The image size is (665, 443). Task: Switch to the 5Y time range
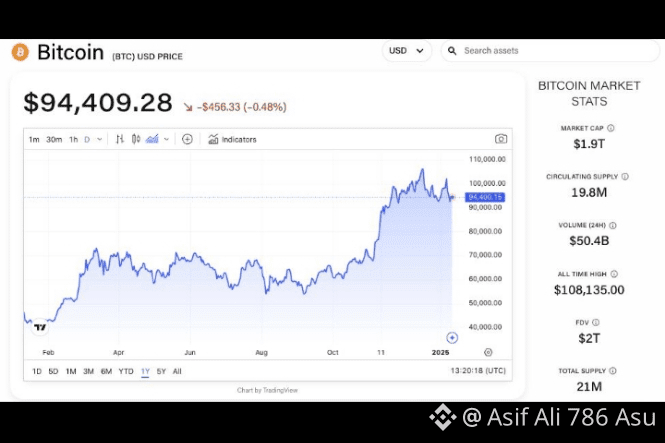(x=161, y=371)
